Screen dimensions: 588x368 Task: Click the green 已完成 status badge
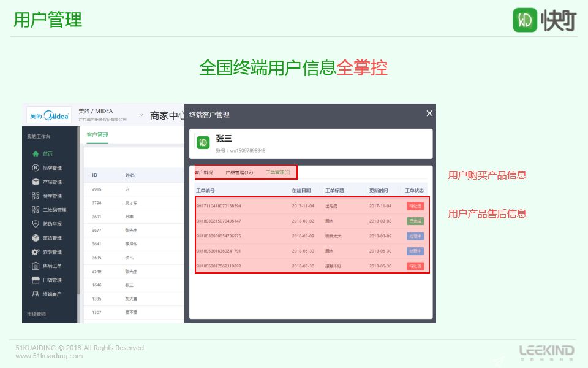415,221
